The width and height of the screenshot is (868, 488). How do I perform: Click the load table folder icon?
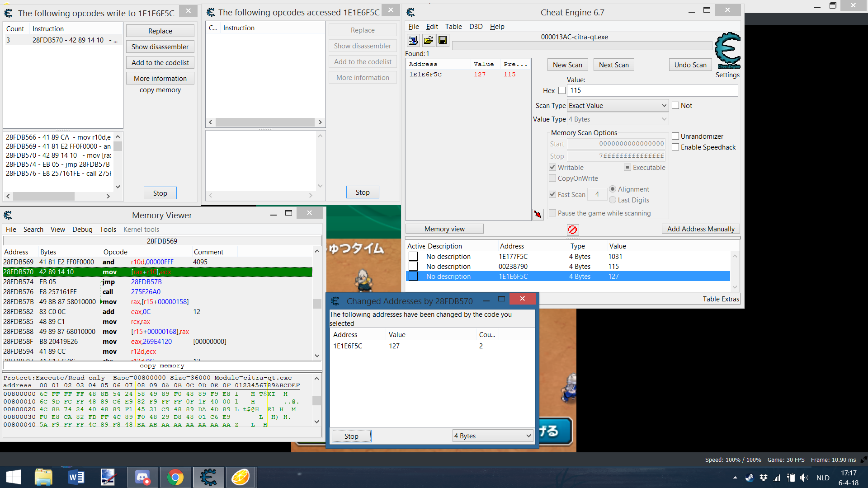click(x=428, y=41)
